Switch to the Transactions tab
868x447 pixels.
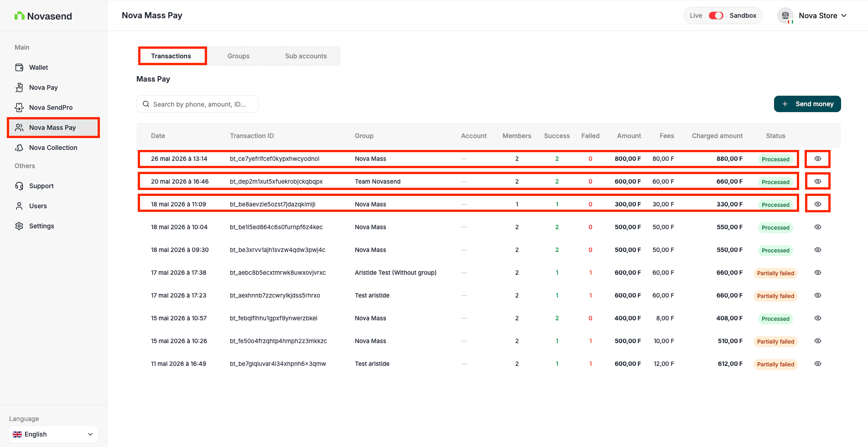click(x=171, y=56)
